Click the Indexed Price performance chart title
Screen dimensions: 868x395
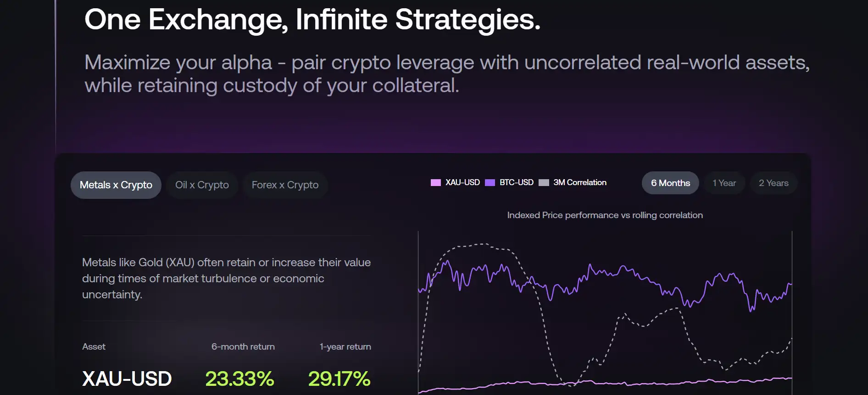[605, 215]
